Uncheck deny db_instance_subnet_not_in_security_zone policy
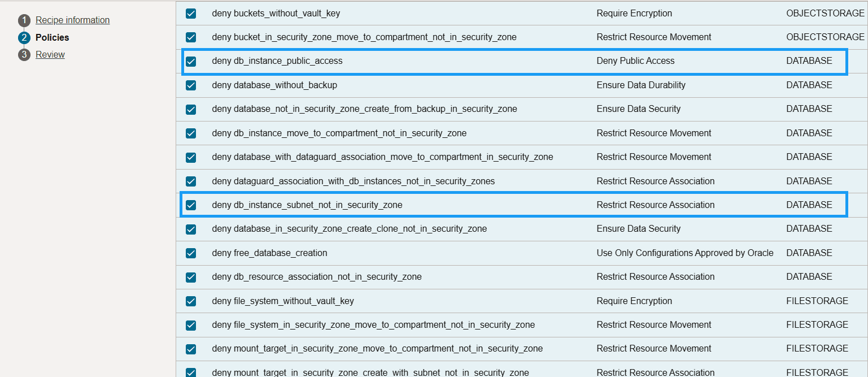Image resolution: width=868 pixels, height=377 pixels. [191, 205]
